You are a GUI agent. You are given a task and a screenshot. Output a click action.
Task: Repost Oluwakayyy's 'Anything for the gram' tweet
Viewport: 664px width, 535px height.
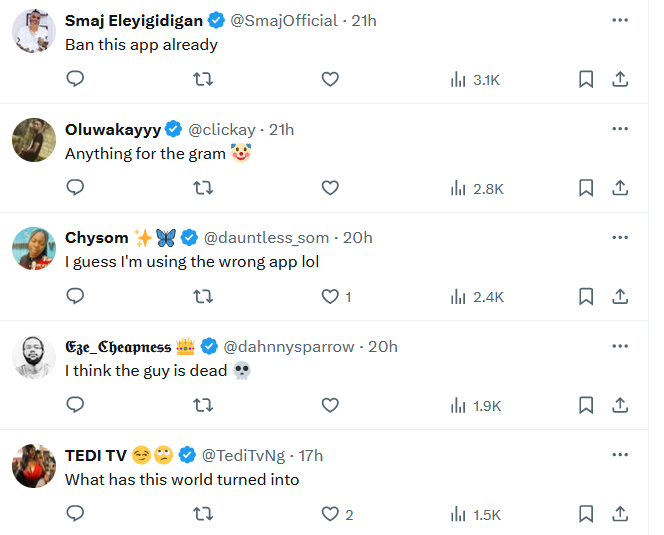pos(203,188)
